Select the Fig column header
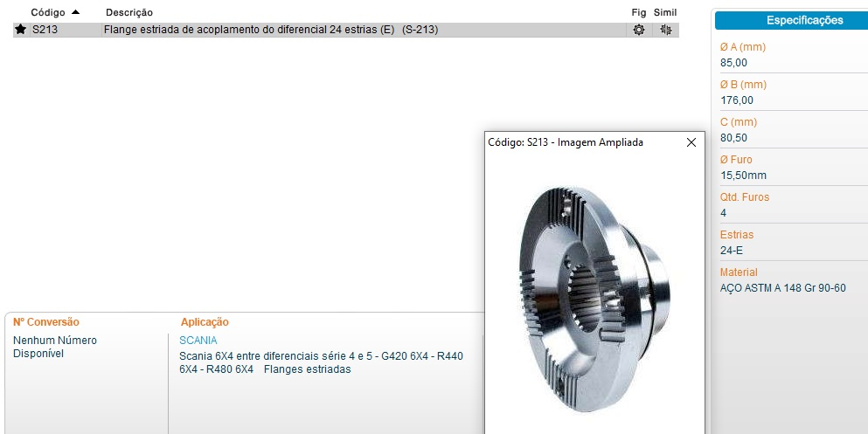 [x=639, y=12]
